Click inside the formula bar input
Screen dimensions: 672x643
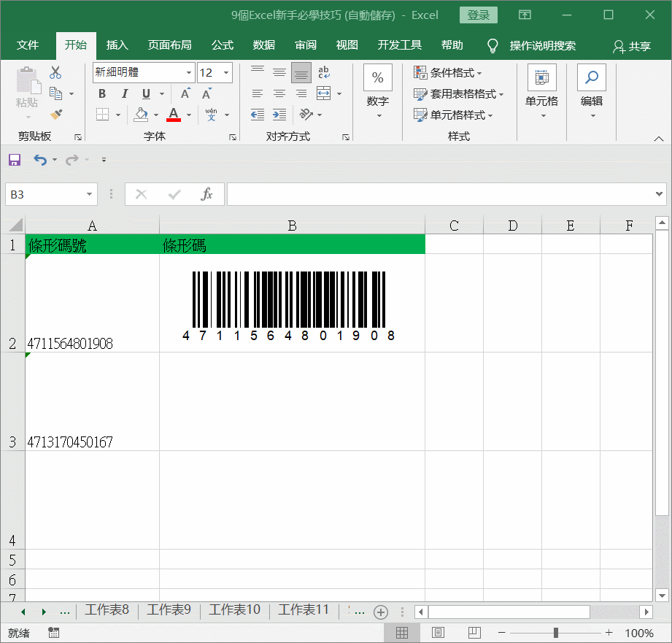[x=441, y=194]
